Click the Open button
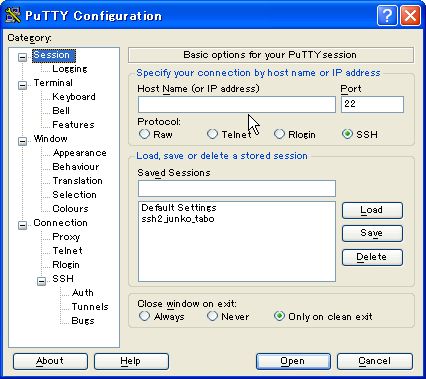Viewport: 426px width, 379px height. [x=293, y=361]
